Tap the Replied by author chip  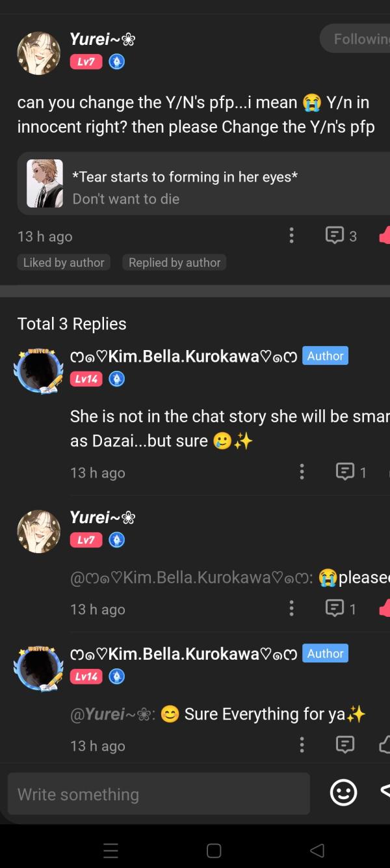[x=174, y=262]
